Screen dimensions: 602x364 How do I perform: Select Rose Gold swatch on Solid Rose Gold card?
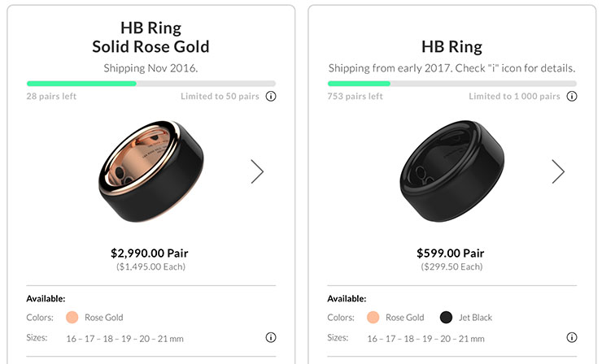point(72,318)
